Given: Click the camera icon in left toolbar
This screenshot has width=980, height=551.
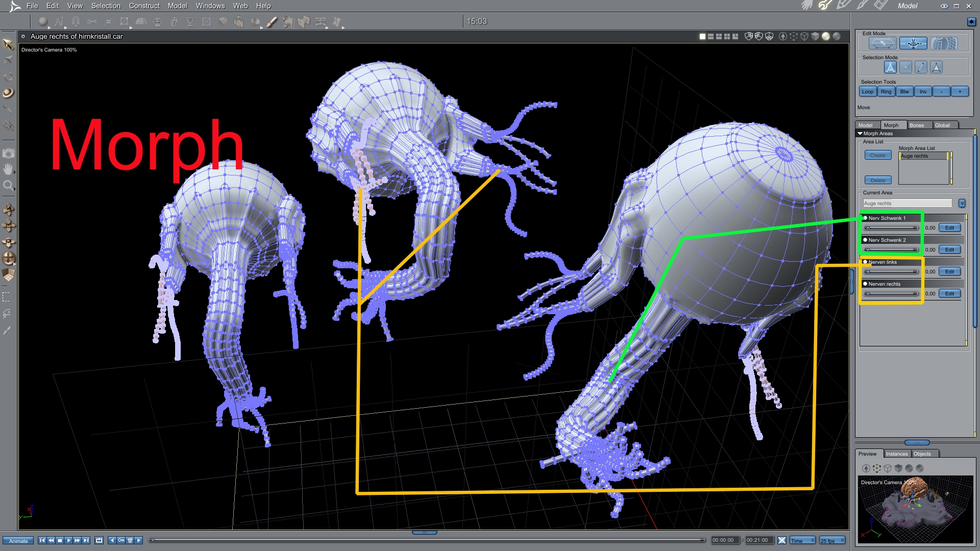Looking at the screenshot, I should point(8,153).
